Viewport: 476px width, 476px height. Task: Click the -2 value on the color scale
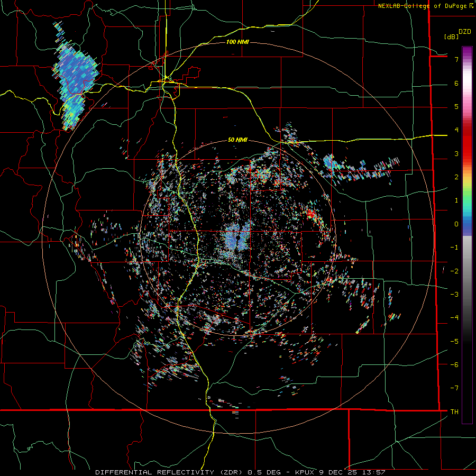pyautogui.click(x=454, y=271)
